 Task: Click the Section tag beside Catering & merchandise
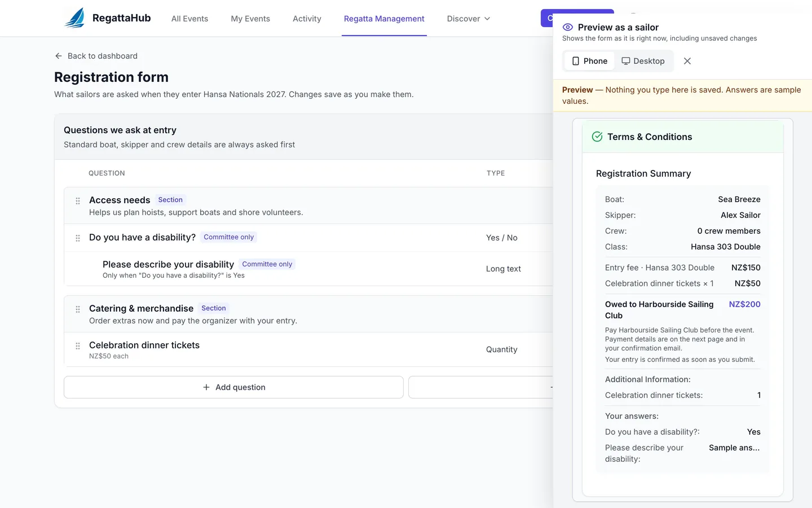point(214,308)
